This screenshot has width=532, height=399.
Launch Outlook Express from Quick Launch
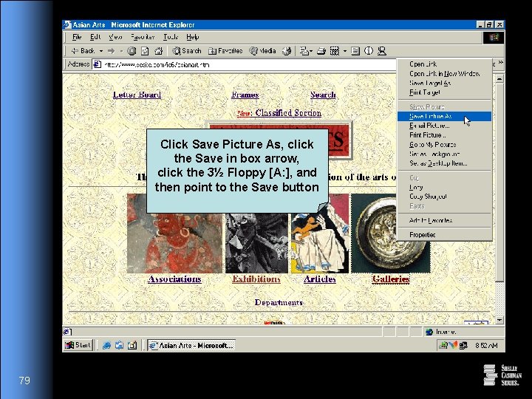(x=119, y=345)
